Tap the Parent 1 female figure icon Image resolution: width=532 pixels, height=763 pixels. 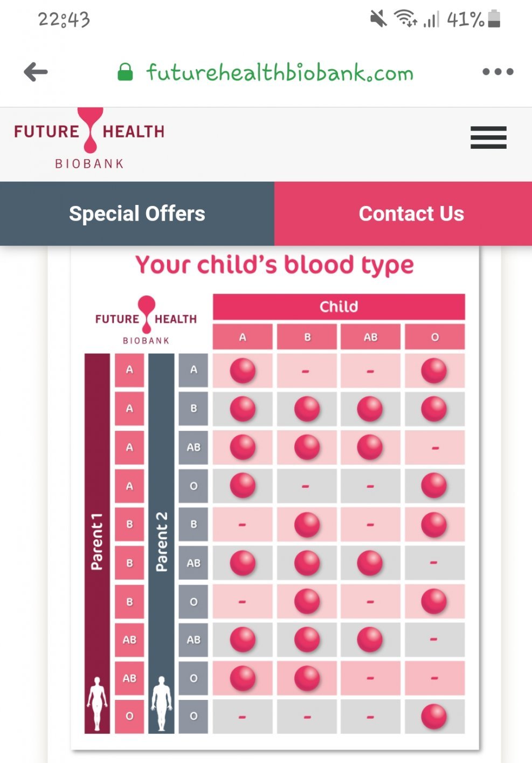[x=97, y=703]
